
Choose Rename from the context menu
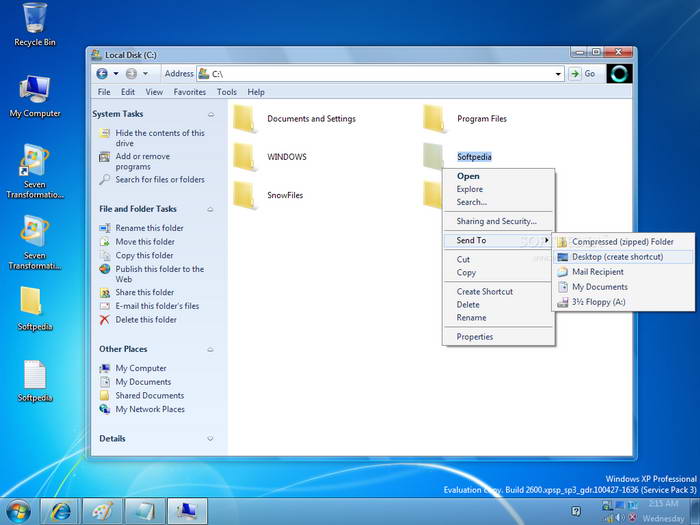(499, 318)
